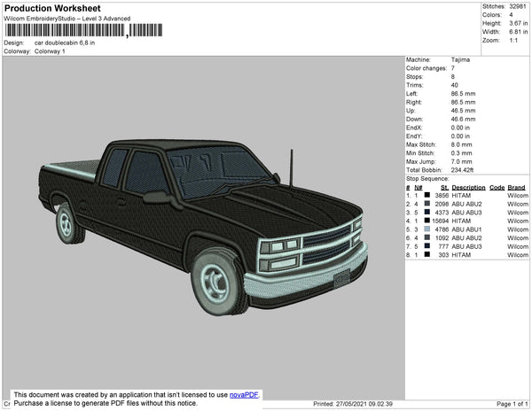Click the gray swatch in stop 2

427,204
